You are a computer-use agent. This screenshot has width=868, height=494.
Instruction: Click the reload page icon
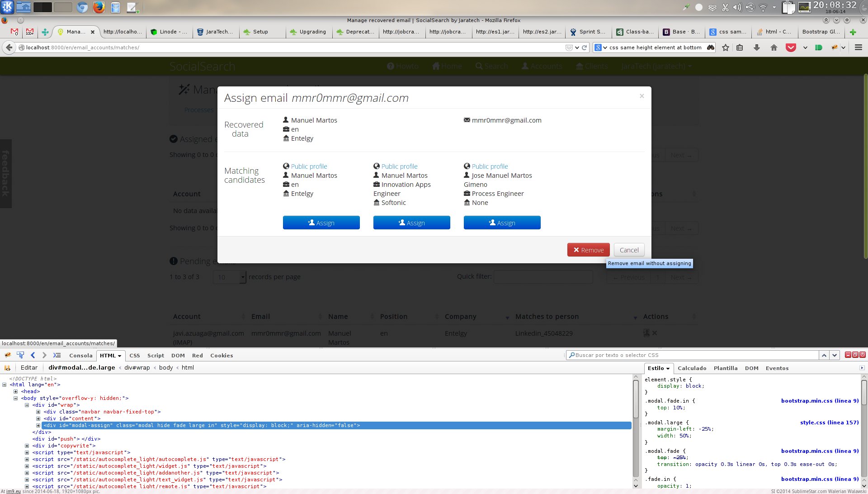click(x=585, y=47)
